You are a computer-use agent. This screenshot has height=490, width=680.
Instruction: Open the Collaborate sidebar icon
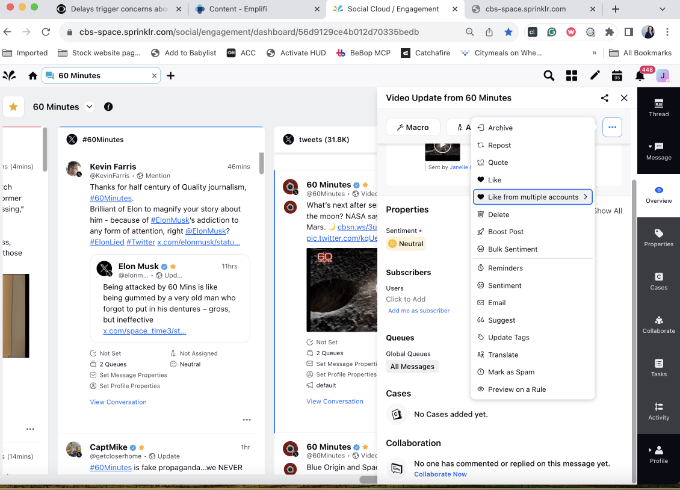[x=659, y=325]
